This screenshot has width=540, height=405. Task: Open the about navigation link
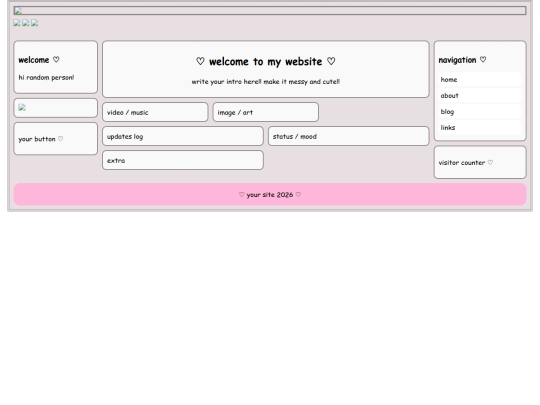[x=480, y=96]
